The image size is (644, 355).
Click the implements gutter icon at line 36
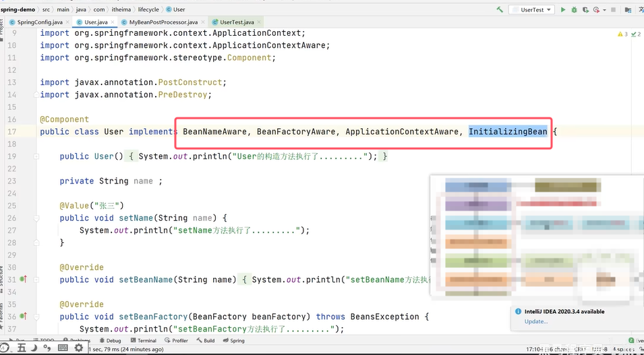tap(24, 317)
